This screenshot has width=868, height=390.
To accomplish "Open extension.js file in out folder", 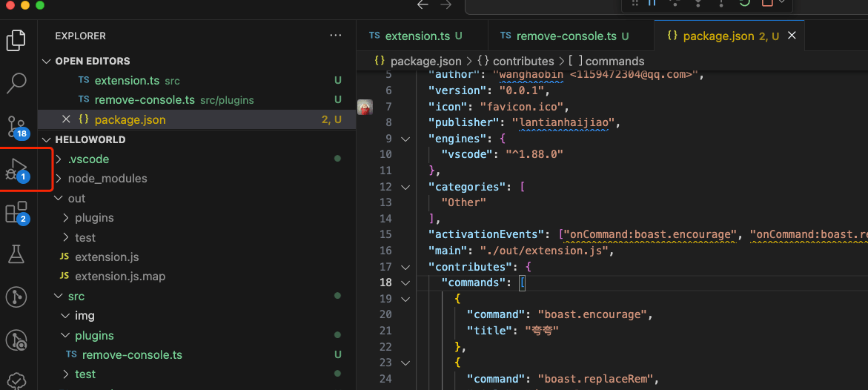I will (107, 257).
